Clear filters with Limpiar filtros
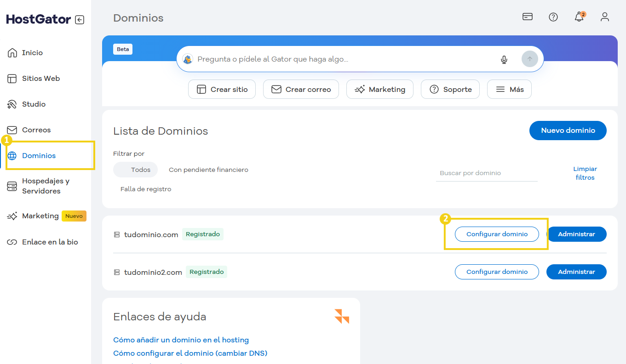626x364 pixels. [585, 173]
